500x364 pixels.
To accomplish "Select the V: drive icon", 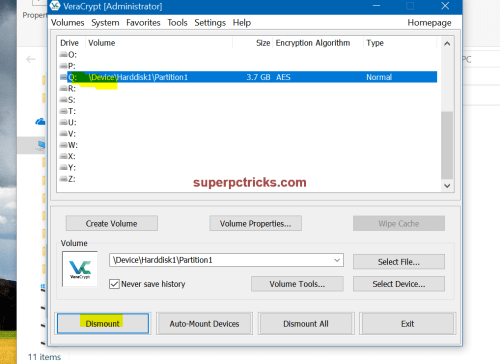I will [63, 134].
